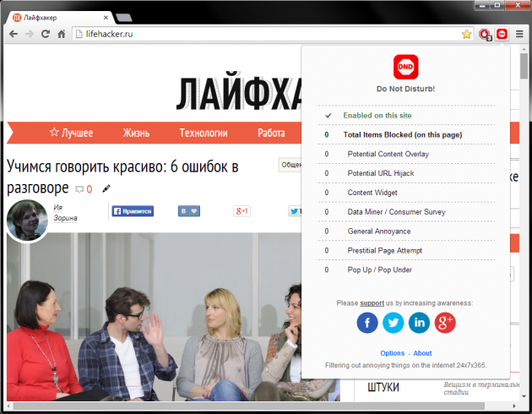The width and height of the screenshot is (532, 414).
Task: Open the browser home page icon
Action: click(x=62, y=34)
